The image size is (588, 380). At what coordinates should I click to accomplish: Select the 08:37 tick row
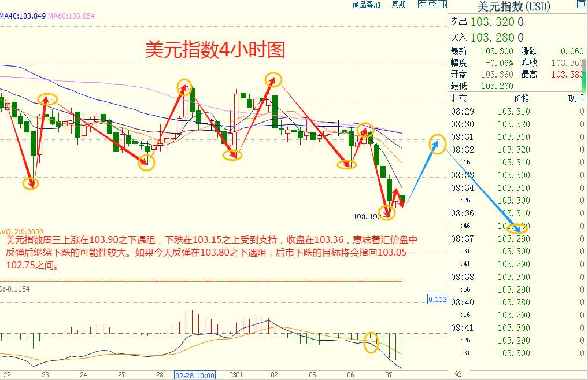(517, 238)
